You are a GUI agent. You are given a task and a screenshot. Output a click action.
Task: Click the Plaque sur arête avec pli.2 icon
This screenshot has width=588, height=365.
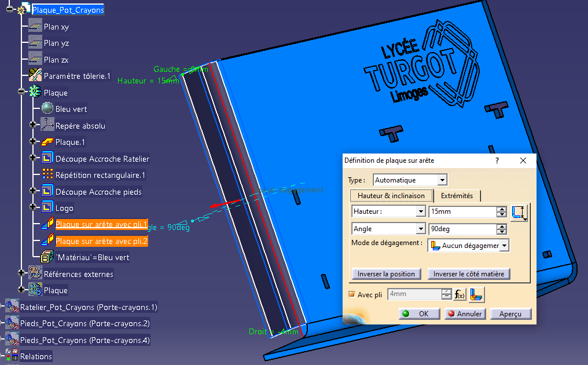click(x=47, y=240)
